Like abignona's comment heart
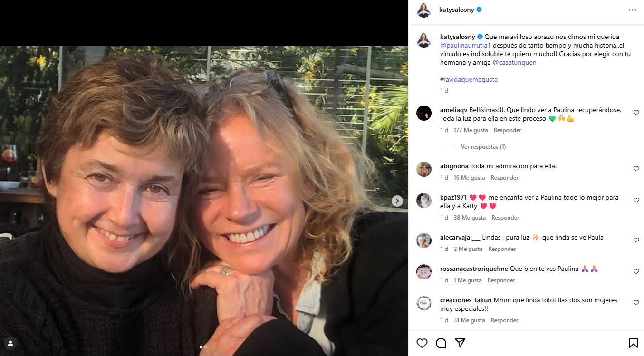 [x=636, y=169]
